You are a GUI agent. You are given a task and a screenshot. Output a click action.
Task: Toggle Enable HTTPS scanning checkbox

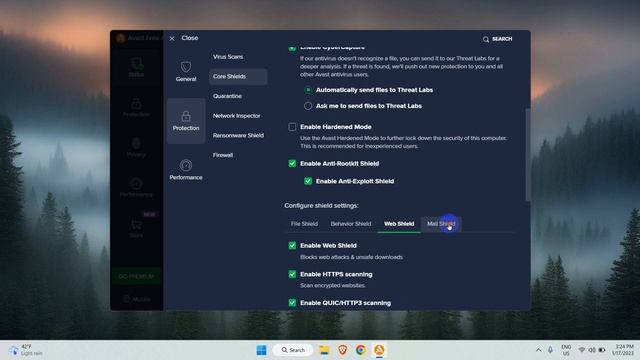[292, 274]
